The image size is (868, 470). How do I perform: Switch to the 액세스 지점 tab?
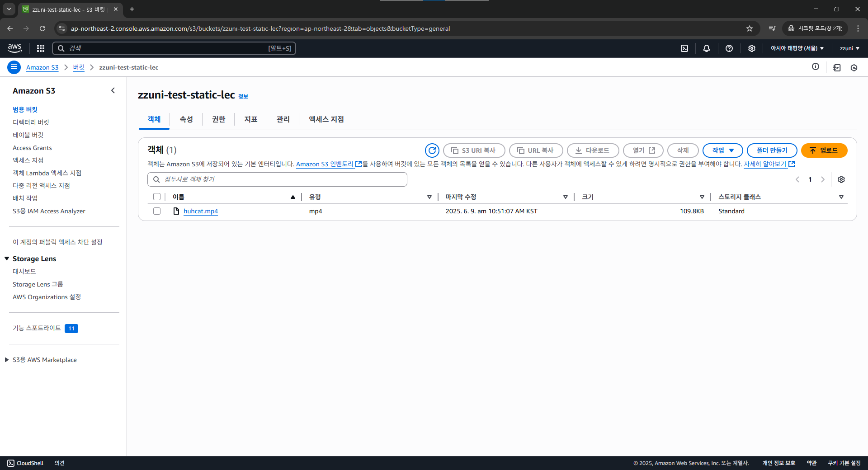tap(326, 119)
